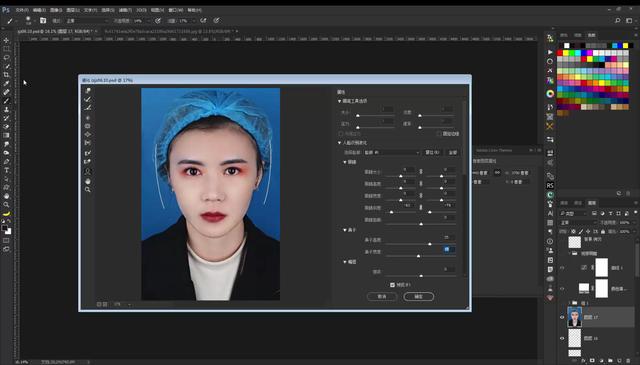Select the Brush tool in main toolbar

click(x=6, y=101)
